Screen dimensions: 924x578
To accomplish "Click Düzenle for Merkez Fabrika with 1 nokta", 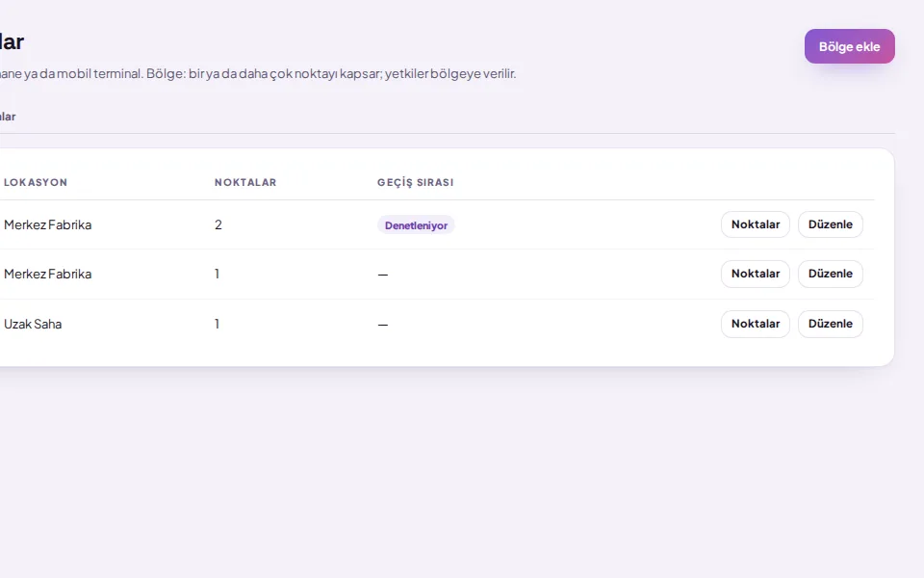I will (x=831, y=274).
